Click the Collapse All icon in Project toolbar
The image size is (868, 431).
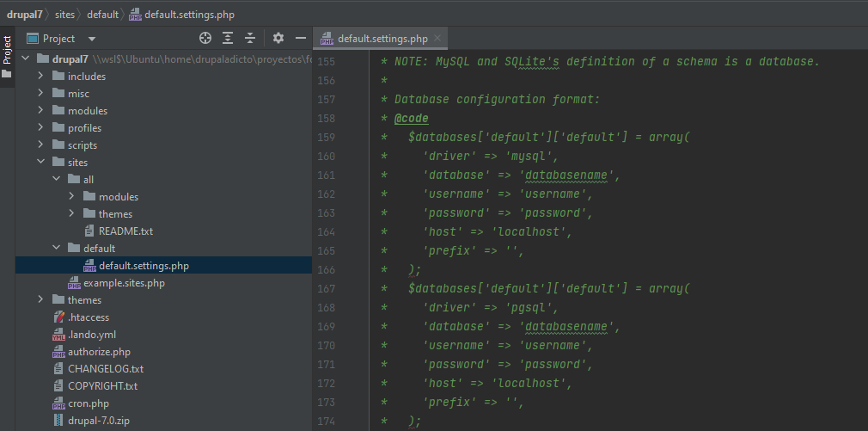point(250,38)
